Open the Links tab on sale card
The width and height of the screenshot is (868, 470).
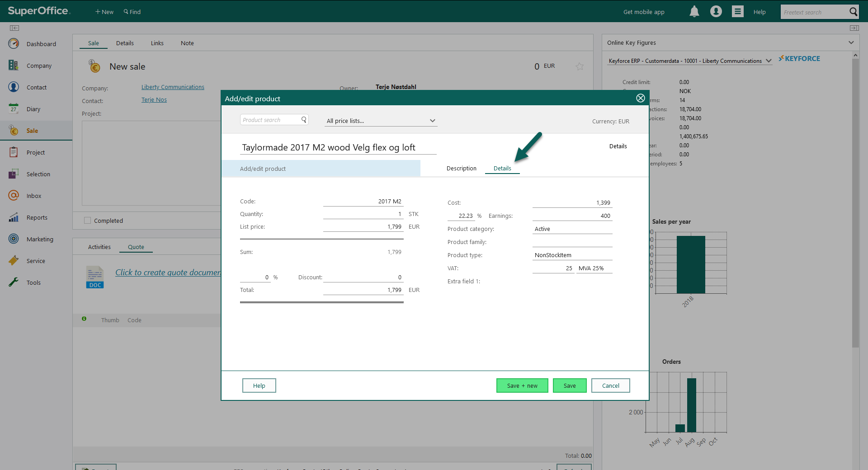(157, 43)
